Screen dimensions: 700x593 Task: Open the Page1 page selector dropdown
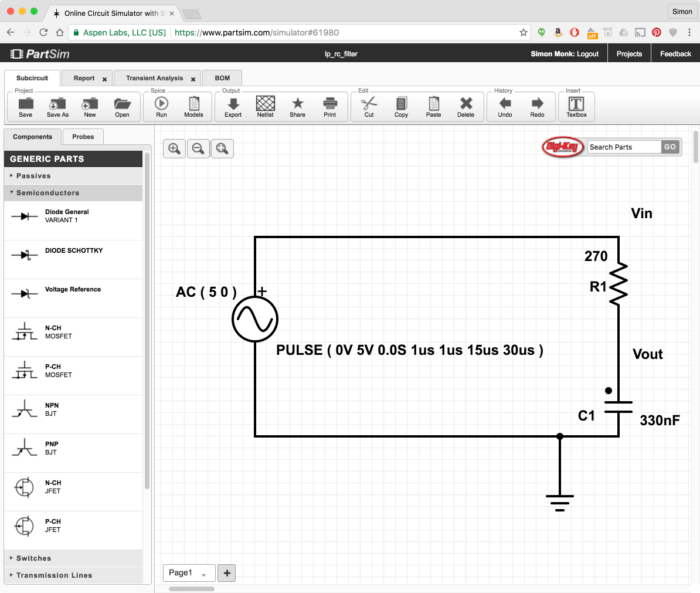(x=188, y=573)
